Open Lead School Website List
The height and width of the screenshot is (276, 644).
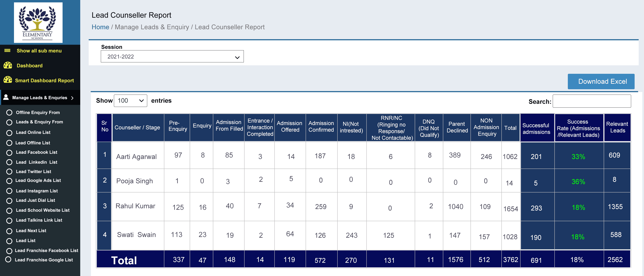[x=43, y=210]
